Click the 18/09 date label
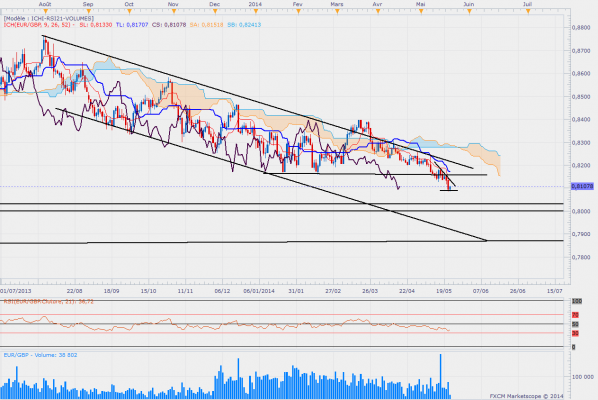 (111, 291)
